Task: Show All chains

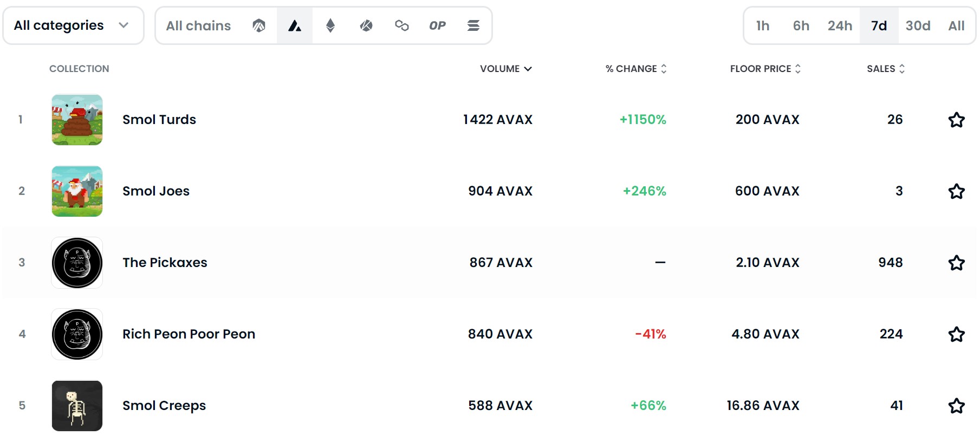Action: click(198, 25)
